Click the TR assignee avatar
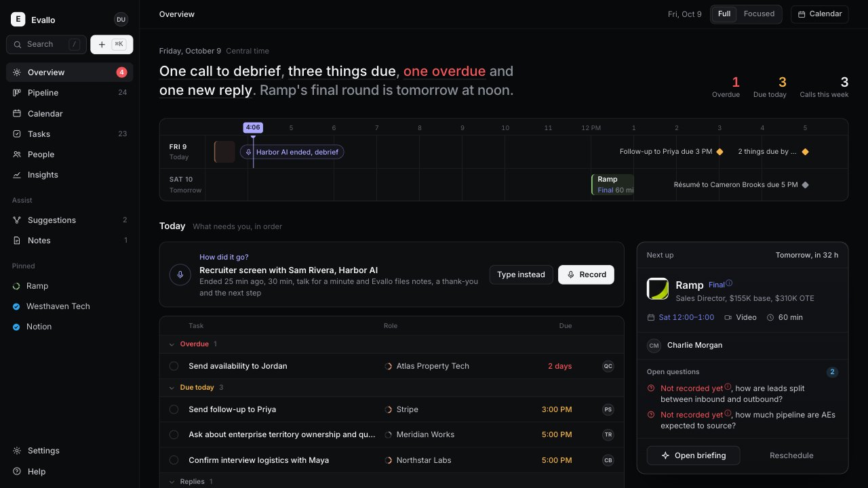This screenshot has height=488, width=868. click(x=608, y=434)
